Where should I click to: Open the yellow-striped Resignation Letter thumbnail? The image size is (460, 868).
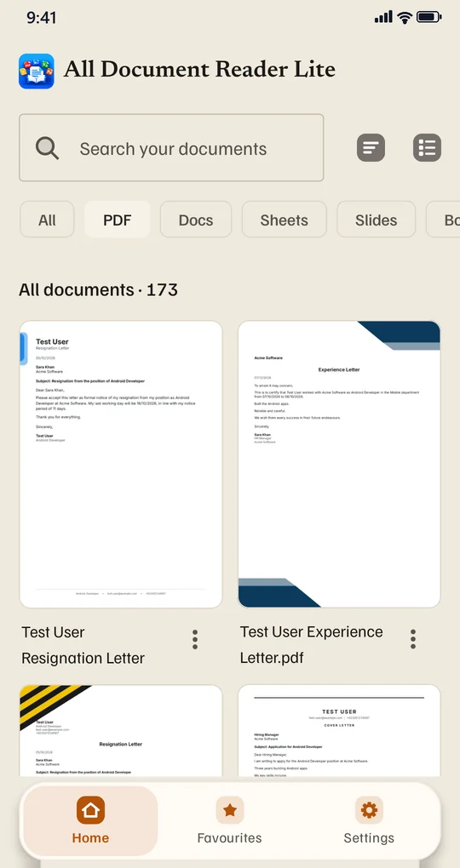coord(121,731)
